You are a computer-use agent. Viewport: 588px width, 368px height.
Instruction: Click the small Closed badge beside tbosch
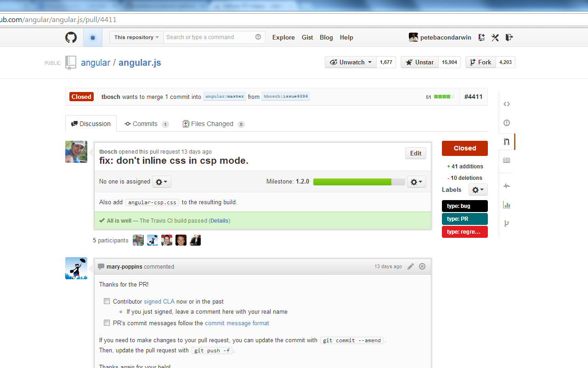click(81, 97)
